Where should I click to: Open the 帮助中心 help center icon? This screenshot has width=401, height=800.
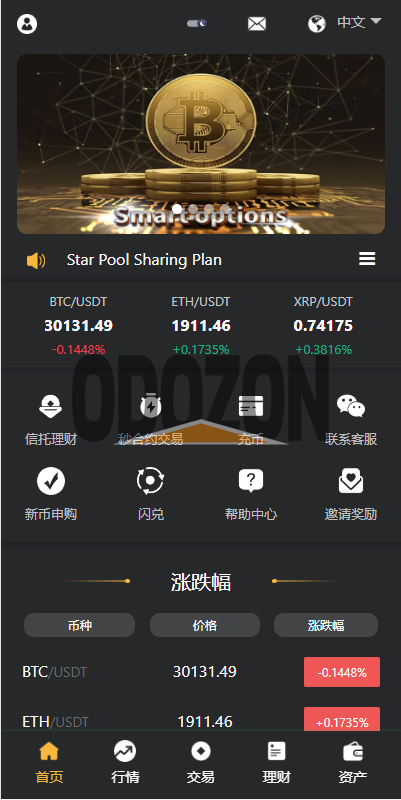point(251,481)
